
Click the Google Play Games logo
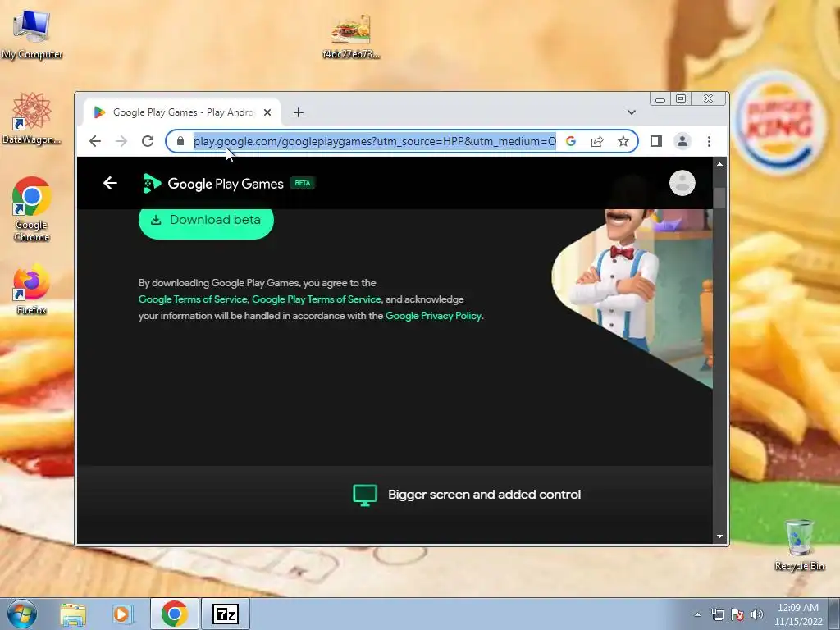coord(212,184)
